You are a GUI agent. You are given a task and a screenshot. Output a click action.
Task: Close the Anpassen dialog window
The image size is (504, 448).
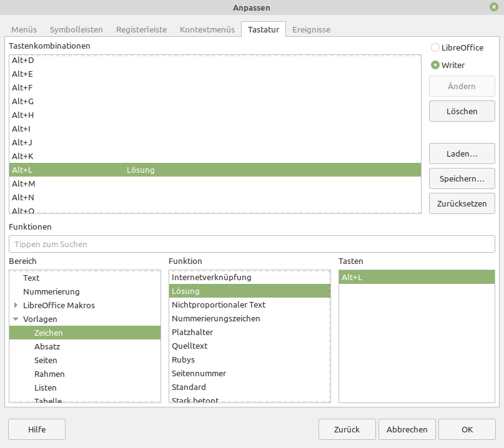click(493, 7)
